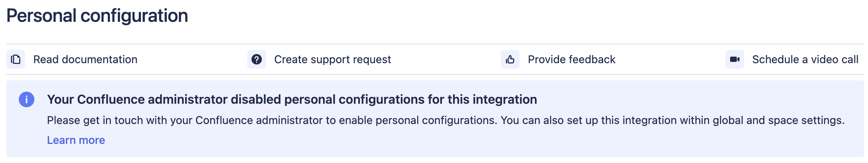
Task: Click the Read documentation copy icon
Action: [x=16, y=59]
